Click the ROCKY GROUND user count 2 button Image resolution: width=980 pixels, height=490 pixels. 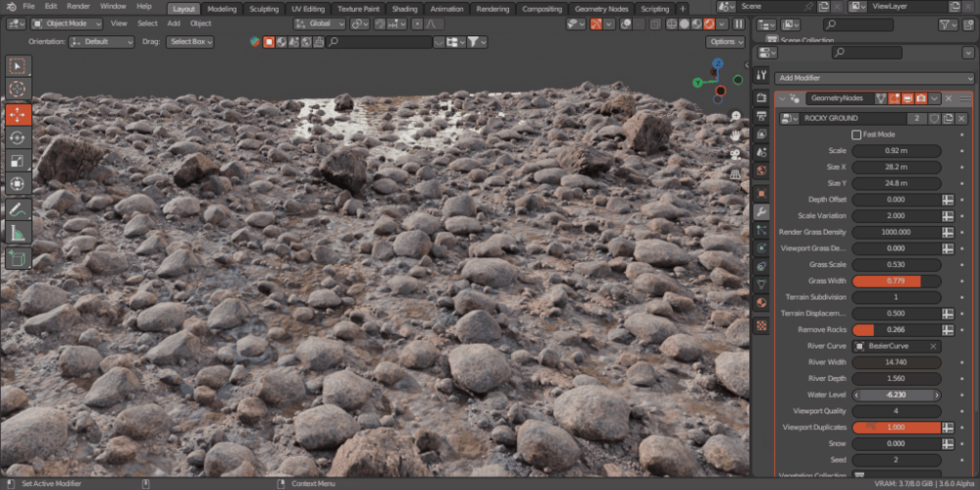point(917,119)
